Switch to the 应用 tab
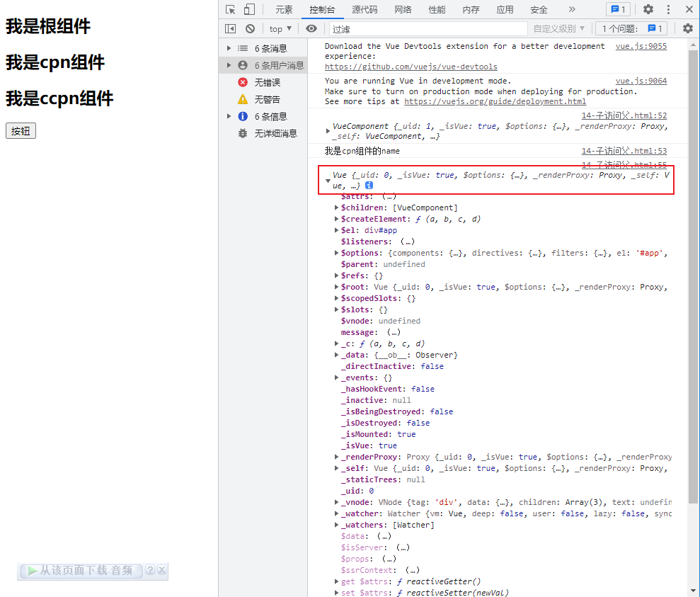This screenshot has height=597, width=700. point(505,10)
